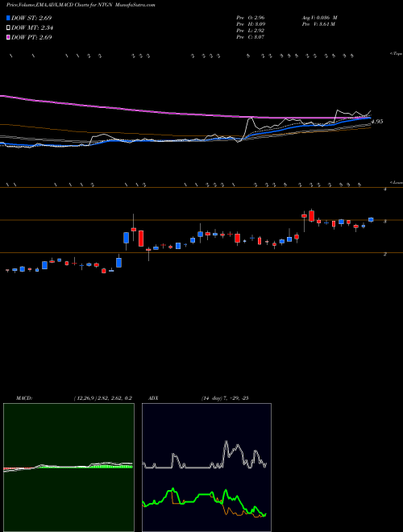
Task: Click the 'DOW PT: 2.69' label
Action: click(x=31, y=38)
